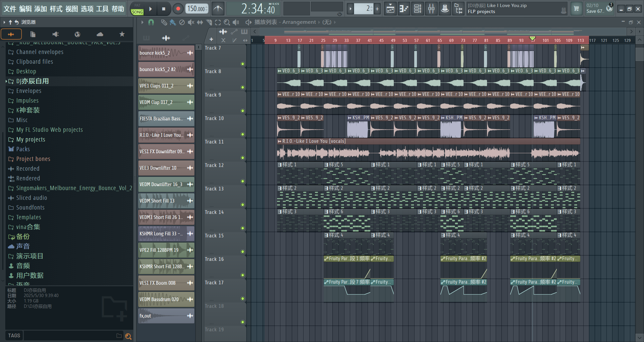Image resolution: width=644 pixels, height=342 pixels.
Task: Click the browser collapse-up arrow button
Action: click(10, 22)
